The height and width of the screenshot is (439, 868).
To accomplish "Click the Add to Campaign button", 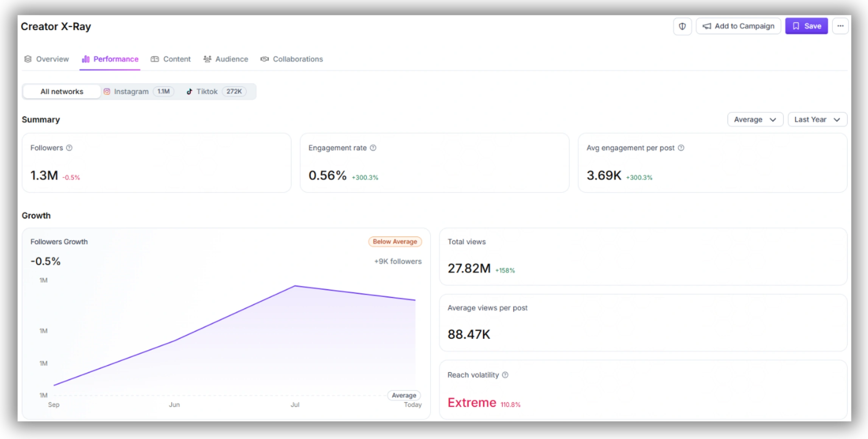I will pyautogui.click(x=738, y=26).
